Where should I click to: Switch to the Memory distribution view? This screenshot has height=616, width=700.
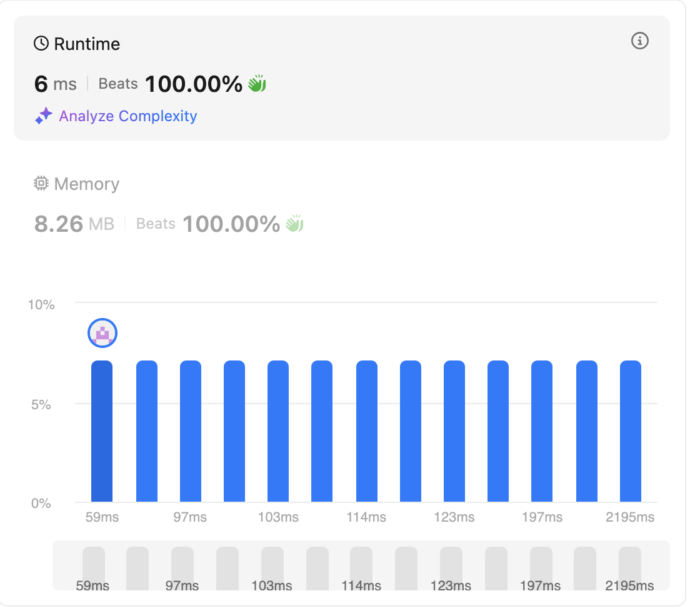[x=86, y=184]
